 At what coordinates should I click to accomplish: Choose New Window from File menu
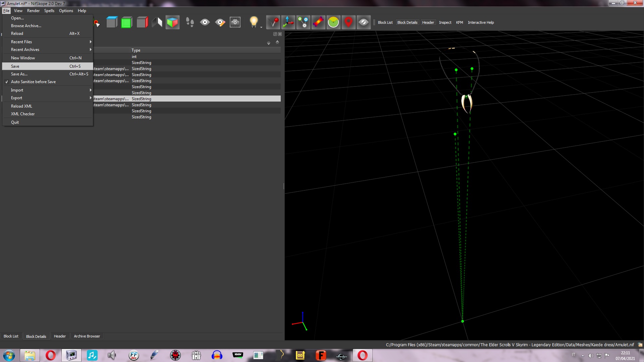click(48, 58)
